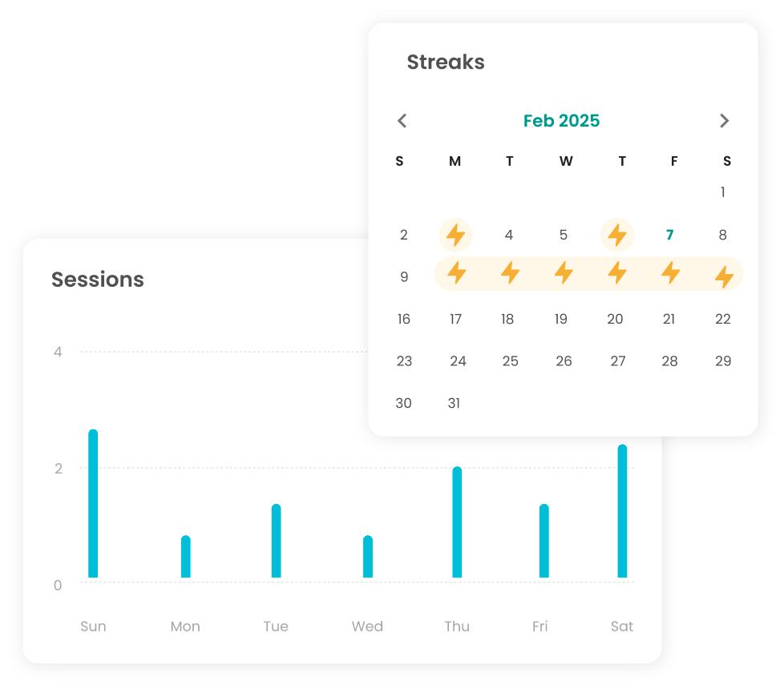Click the Sunday sessions bar
Viewport: 784px width, 689px height.
pyautogui.click(x=93, y=504)
